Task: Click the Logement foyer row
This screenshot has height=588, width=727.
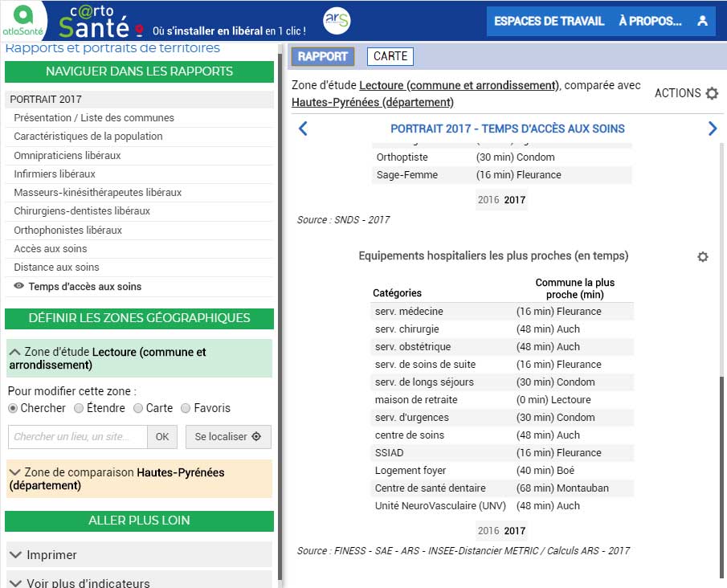Action: [502, 470]
